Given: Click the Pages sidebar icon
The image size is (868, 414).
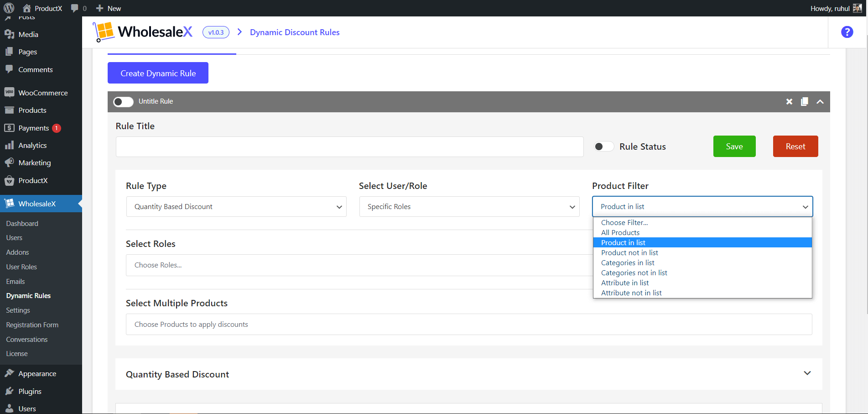Looking at the screenshot, I should [9, 52].
